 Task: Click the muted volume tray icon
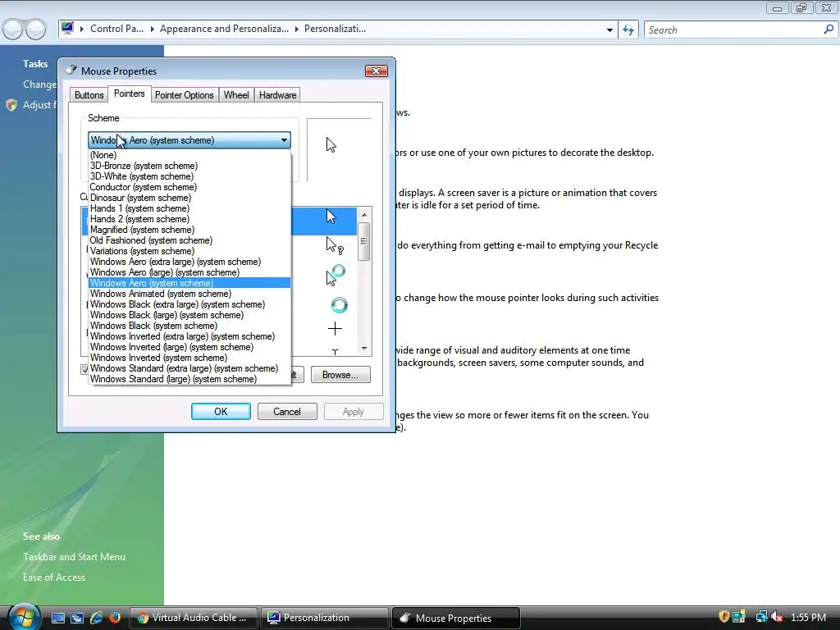click(778, 617)
